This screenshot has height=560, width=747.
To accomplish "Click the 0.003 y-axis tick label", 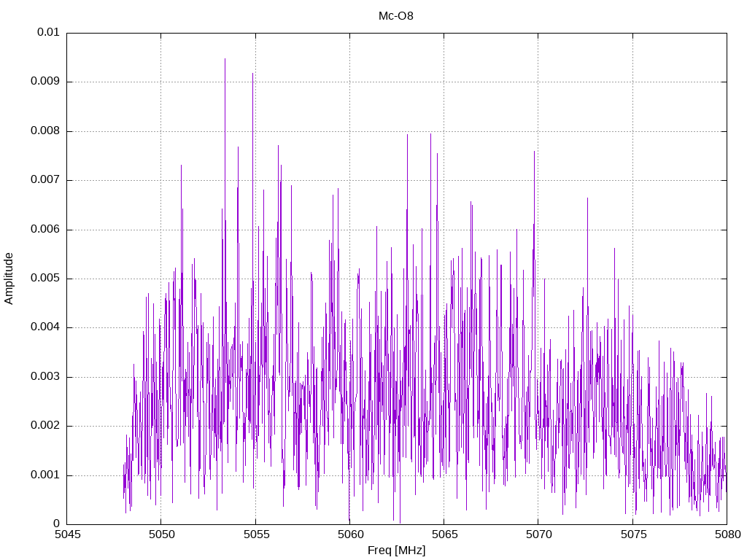I will pyautogui.click(x=45, y=377).
